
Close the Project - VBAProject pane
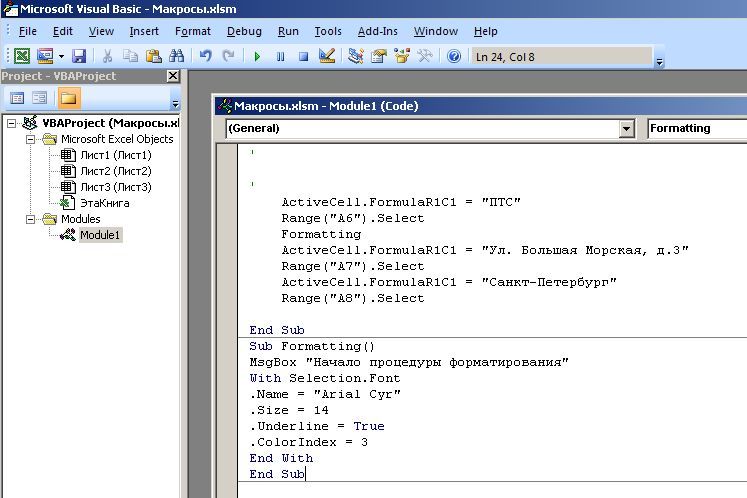coord(173,76)
